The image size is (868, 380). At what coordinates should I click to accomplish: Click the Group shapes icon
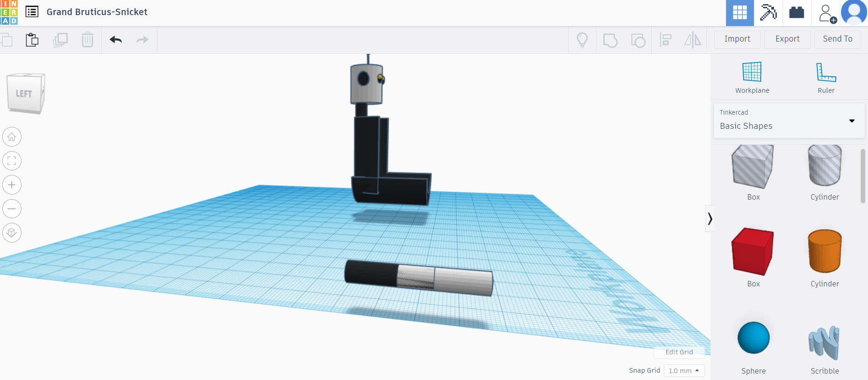[610, 40]
